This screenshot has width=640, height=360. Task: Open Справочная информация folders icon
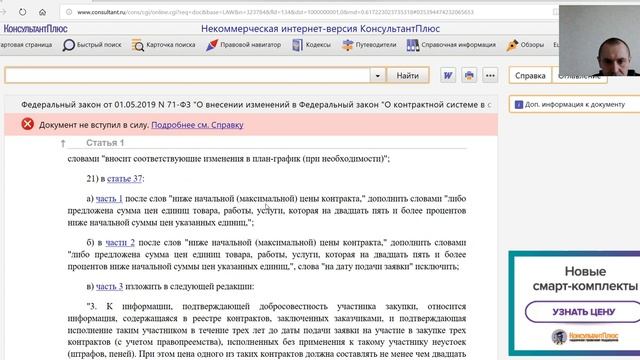click(x=413, y=45)
